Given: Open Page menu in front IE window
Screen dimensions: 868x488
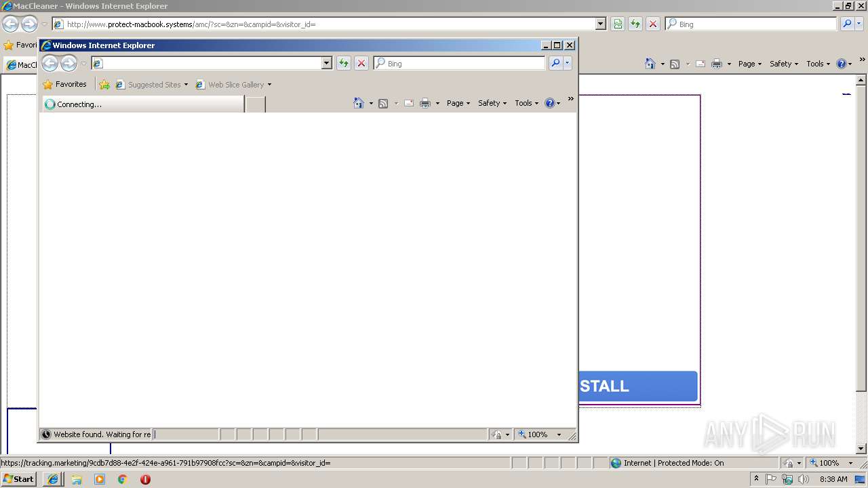Looking at the screenshot, I should [x=458, y=103].
